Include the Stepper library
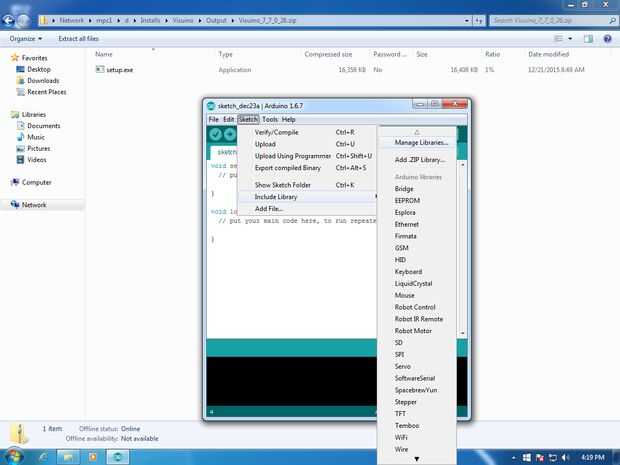 pos(417,402)
